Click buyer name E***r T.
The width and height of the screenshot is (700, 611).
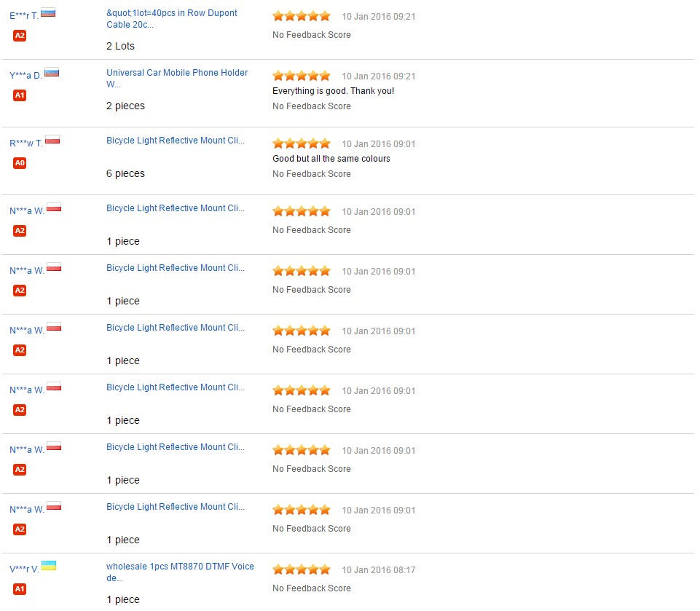pyautogui.click(x=24, y=16)
